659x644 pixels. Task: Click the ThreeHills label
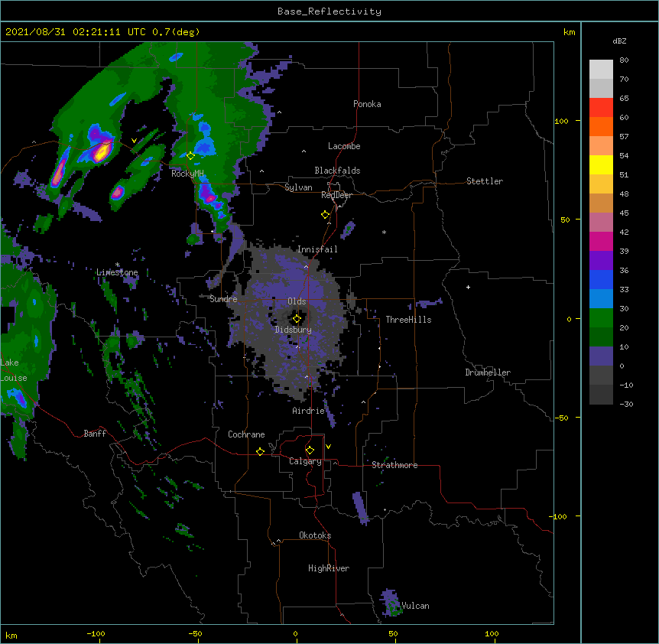click(x=408, y=320)
